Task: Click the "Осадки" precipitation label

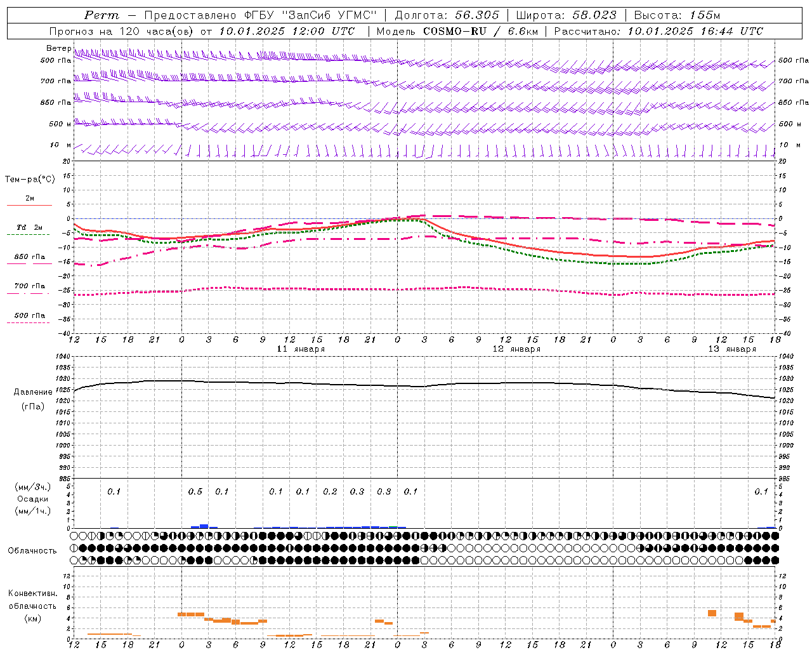Action: [x=32, y=499]
